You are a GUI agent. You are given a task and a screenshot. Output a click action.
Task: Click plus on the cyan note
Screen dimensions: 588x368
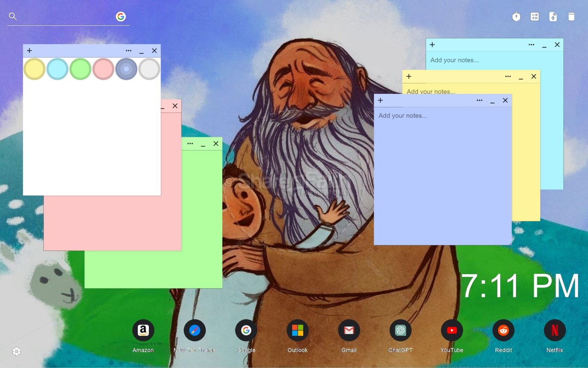[x=432, y=45]
